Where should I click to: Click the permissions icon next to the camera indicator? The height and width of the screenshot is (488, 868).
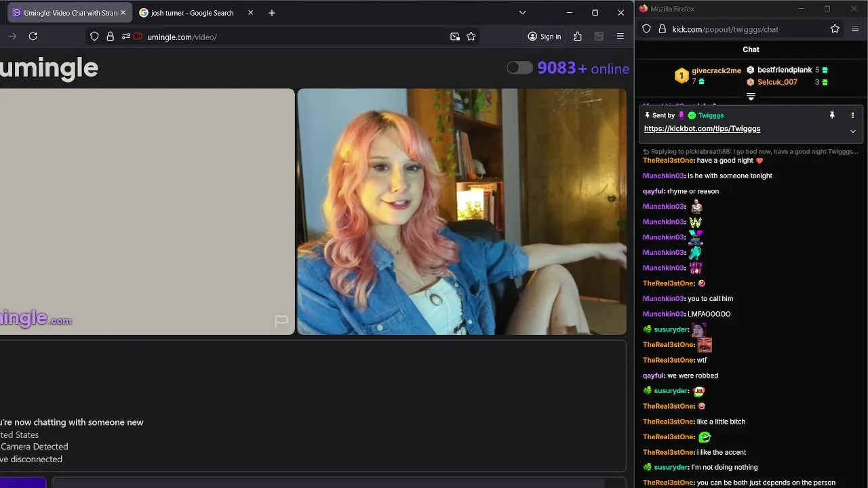click(x=126, y=37)
